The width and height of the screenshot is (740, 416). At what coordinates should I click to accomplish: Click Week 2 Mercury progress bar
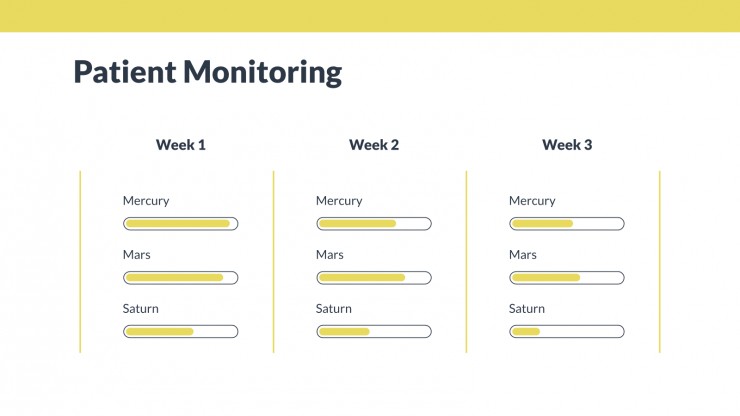374,223
